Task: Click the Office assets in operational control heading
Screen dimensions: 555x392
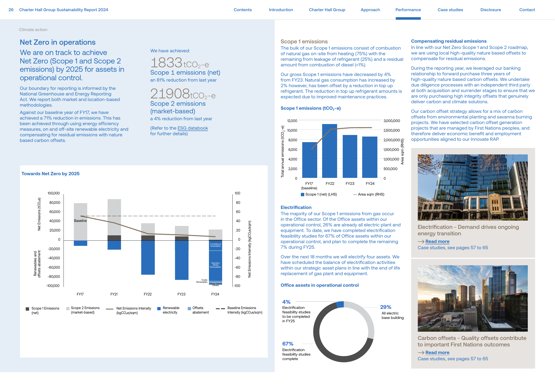Action: point(320,285)
